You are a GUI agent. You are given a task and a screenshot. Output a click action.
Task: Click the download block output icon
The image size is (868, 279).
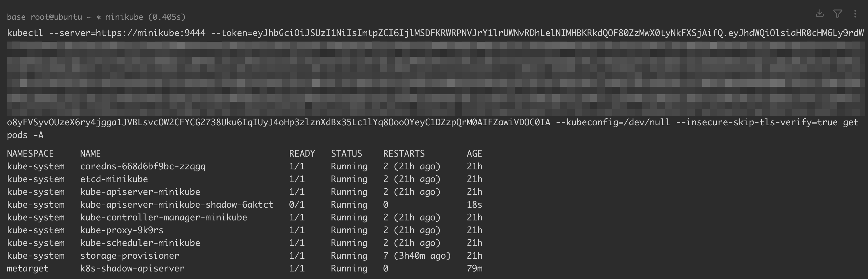pyautogui.click(x=820, y=13)
